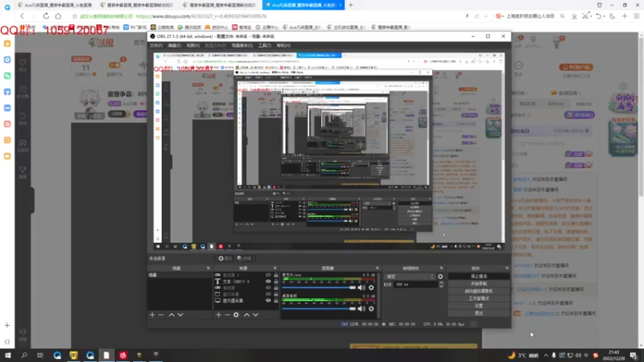Pop out scene transitions dock header icon
644x362 pixels.
[441, 268]
